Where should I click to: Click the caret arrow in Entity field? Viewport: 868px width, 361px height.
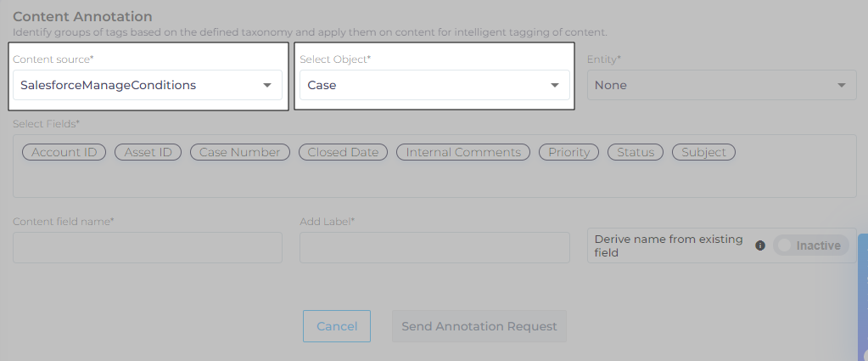click(841, 85)
